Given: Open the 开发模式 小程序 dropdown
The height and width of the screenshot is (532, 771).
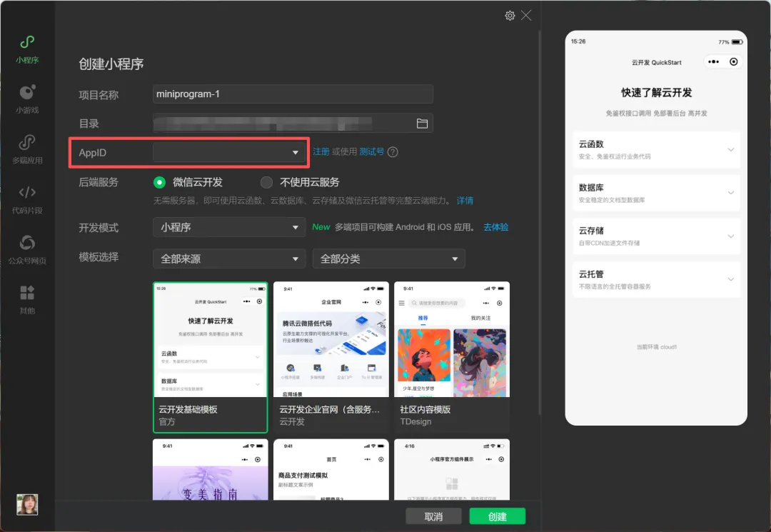Looking at the screenshot, I should [x=228, y=227].
